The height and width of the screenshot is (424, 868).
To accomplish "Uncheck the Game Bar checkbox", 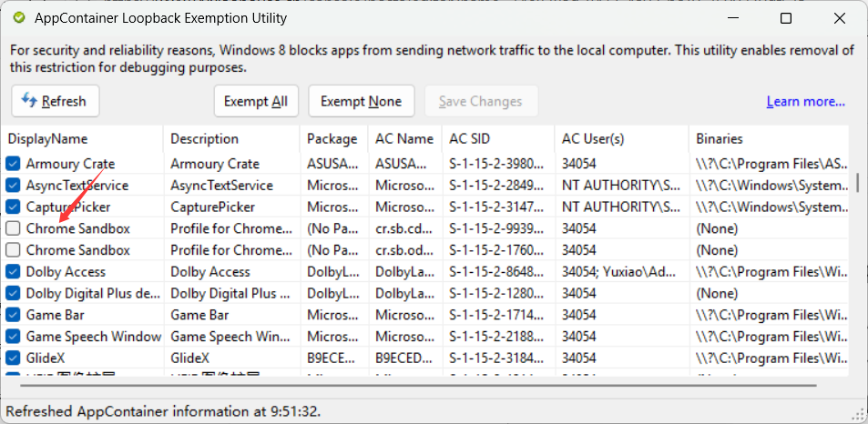I will pos(13,315).
